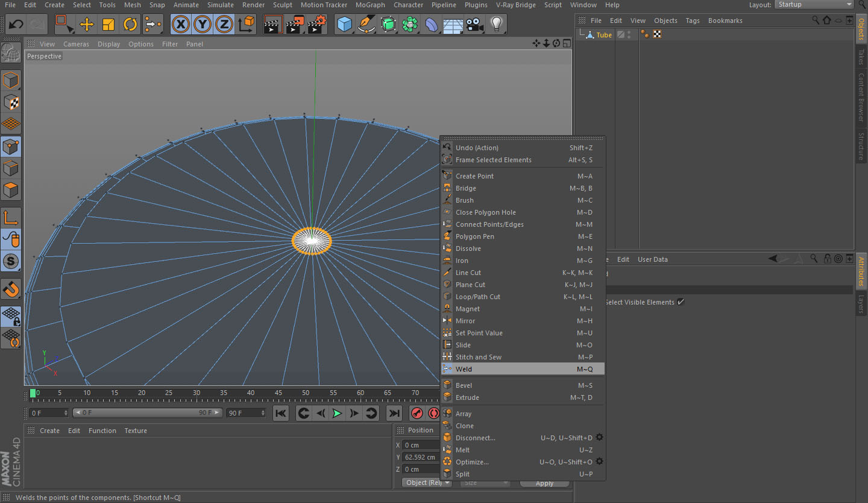Screen dimensions: 868x503
Task: Choose Weld from the context menu
Action: click(x=464, y=369)
